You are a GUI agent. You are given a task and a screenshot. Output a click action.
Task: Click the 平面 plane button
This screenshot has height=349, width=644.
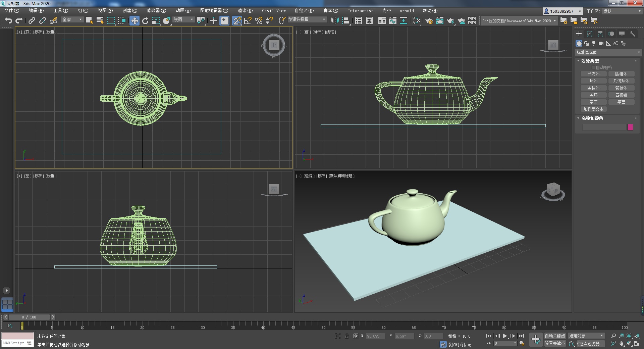(x=621, y=102)
